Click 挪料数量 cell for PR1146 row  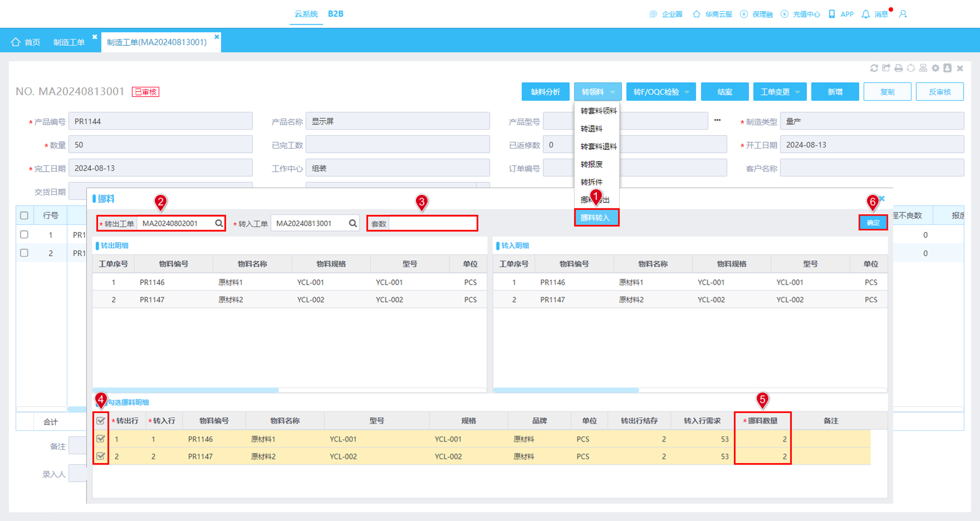pyautogui.click(x=762, y=439)
